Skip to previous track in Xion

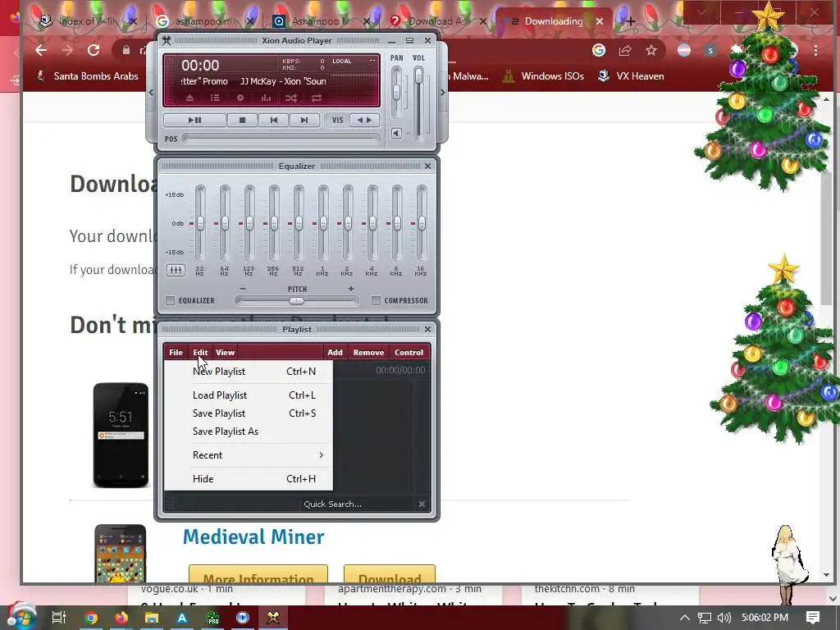274,120
